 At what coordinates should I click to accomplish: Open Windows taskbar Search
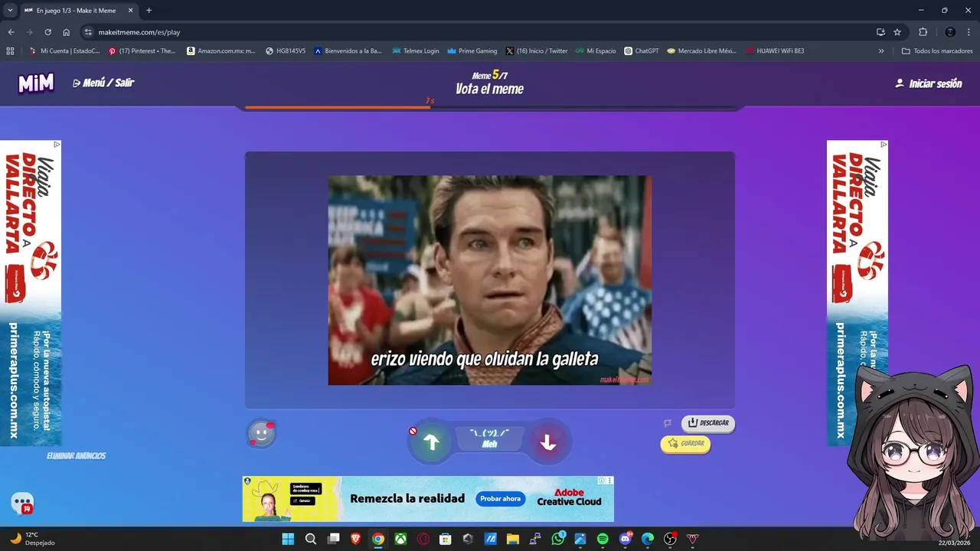click(310, 539)
